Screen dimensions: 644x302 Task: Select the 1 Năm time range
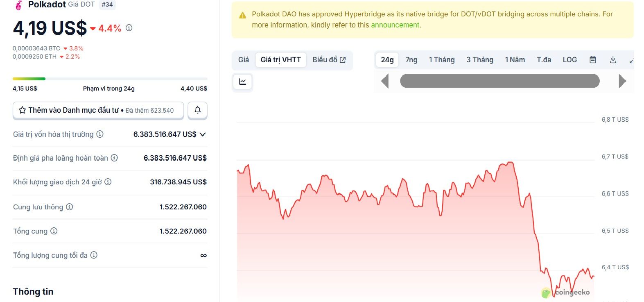515,60
